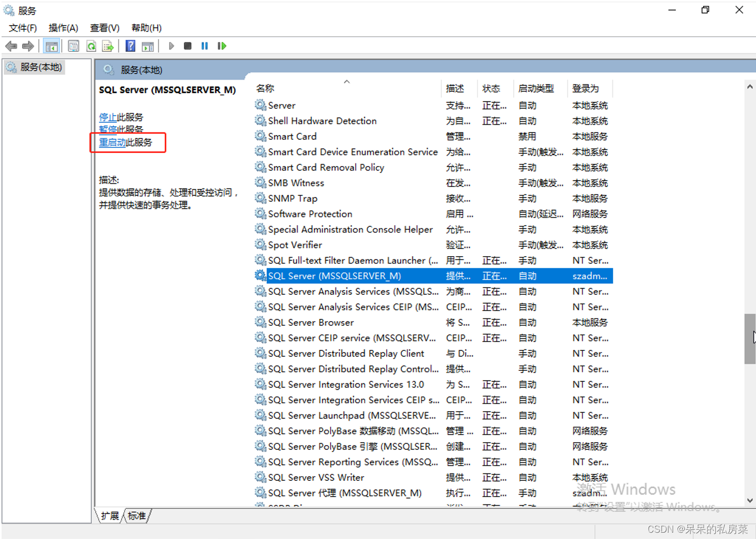The height and width of the screenshot is (539, 756).
Task: Select SQL Server Integration Services 13.0 row
Action: 433,384
